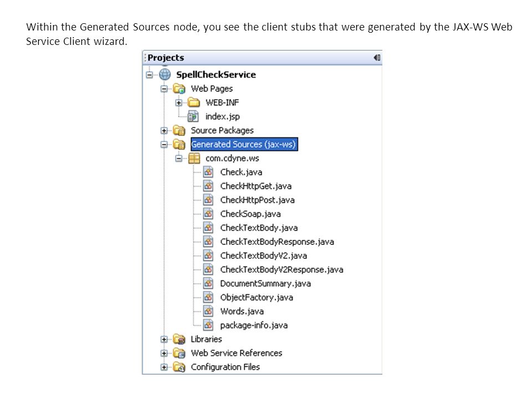This screenshot has width=532, height=399.
Task: Expand the WEB-INF folder
Action: pos(179,103)
